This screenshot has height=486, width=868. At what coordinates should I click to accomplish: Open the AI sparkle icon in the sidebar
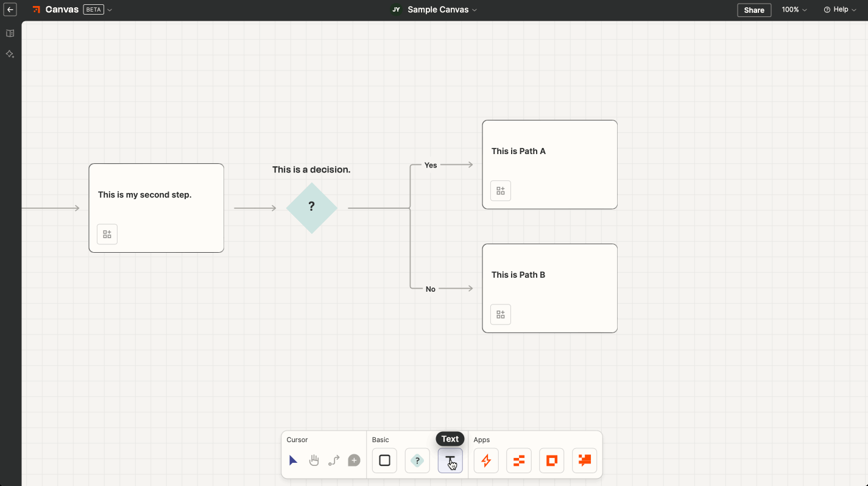pos(10,54)
